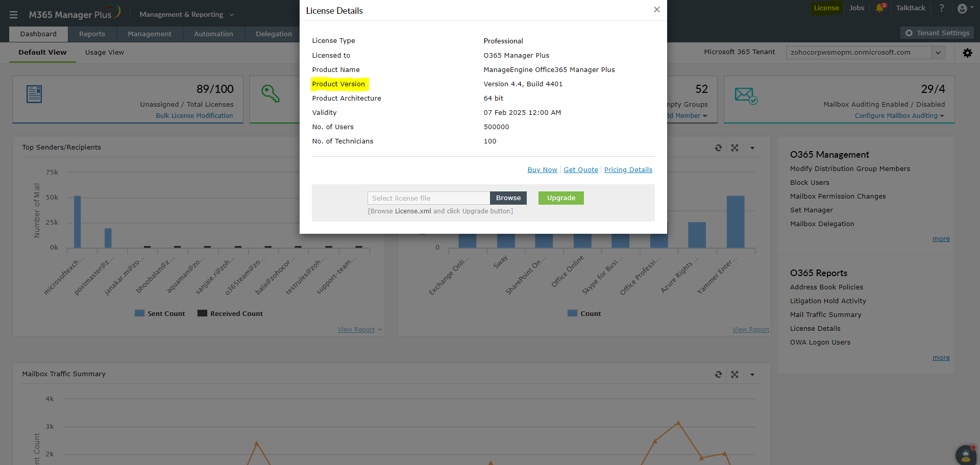Open Set Manager link

pos(812,210)
